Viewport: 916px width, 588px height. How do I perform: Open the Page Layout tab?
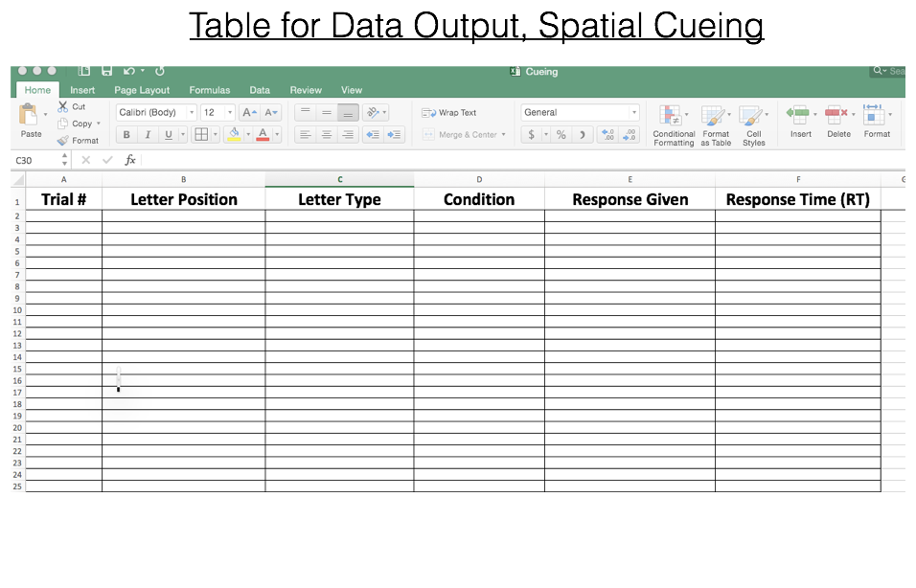pos(142,90)
